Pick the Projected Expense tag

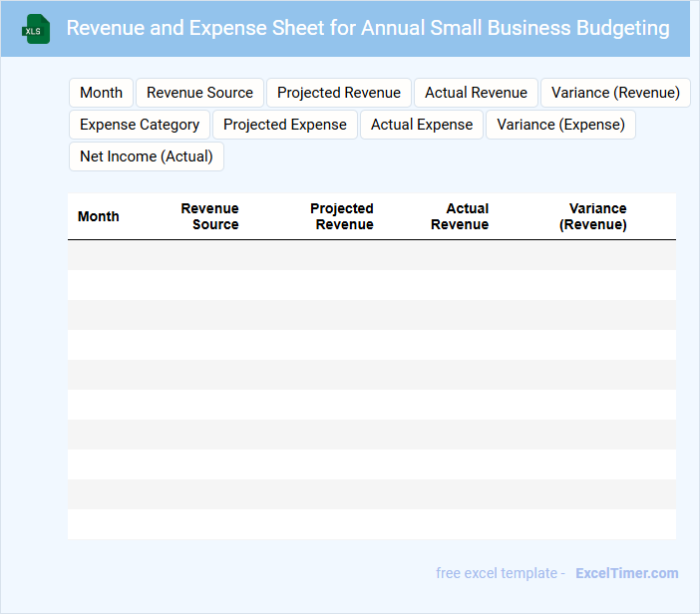[x=285, y=125]
